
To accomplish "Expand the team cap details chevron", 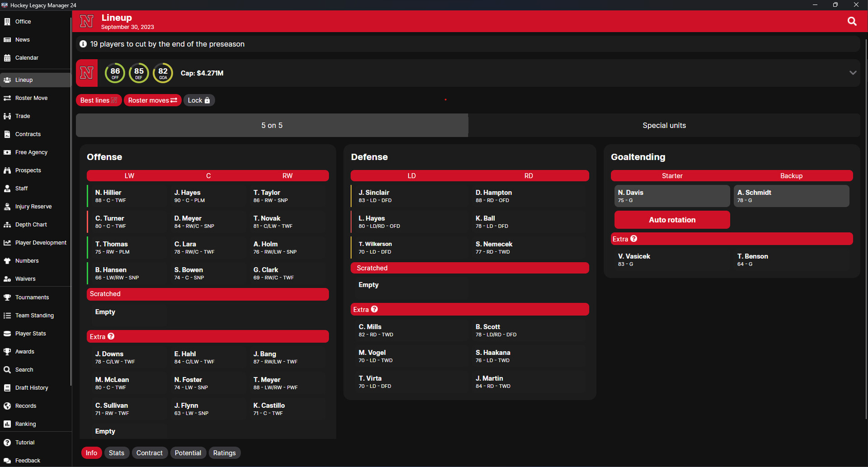I will pos(853,72).
